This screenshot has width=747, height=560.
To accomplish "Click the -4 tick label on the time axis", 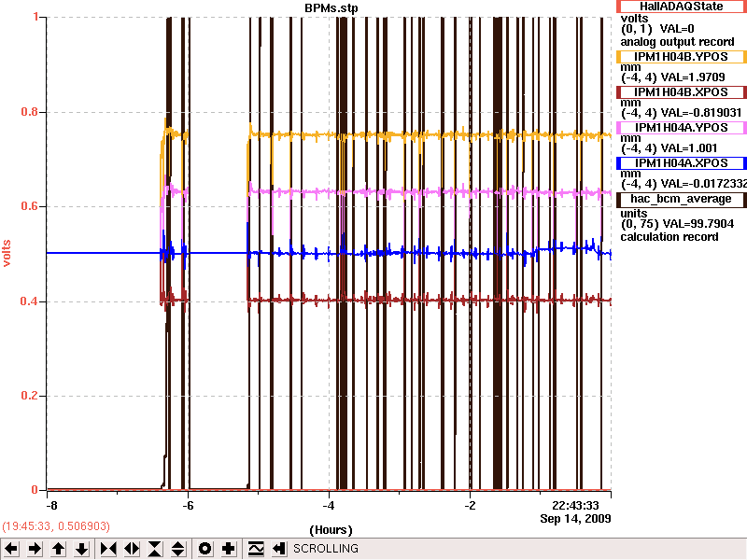I will pos(329,506).
